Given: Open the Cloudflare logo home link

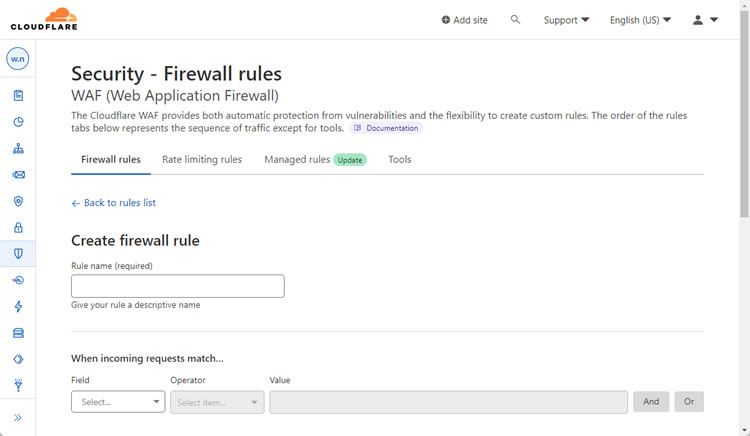Looking at the screenshot, I should click(44, 19).
